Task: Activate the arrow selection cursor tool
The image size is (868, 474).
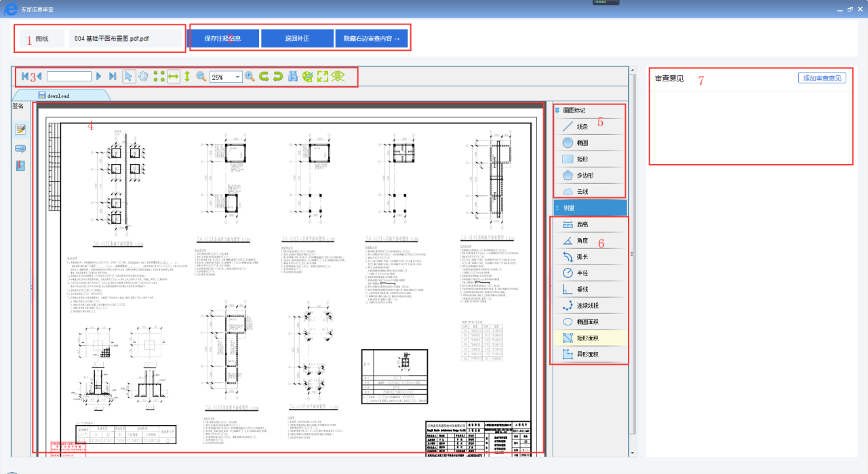Action: tap(129, 77)
